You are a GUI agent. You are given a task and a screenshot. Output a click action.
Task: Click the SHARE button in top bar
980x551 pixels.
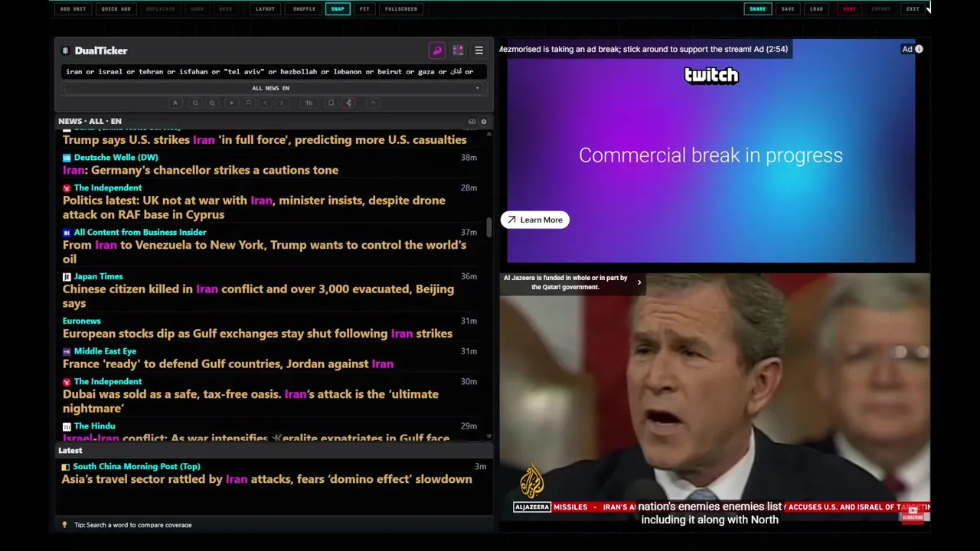pyautogui.click(x=757, y=8)
